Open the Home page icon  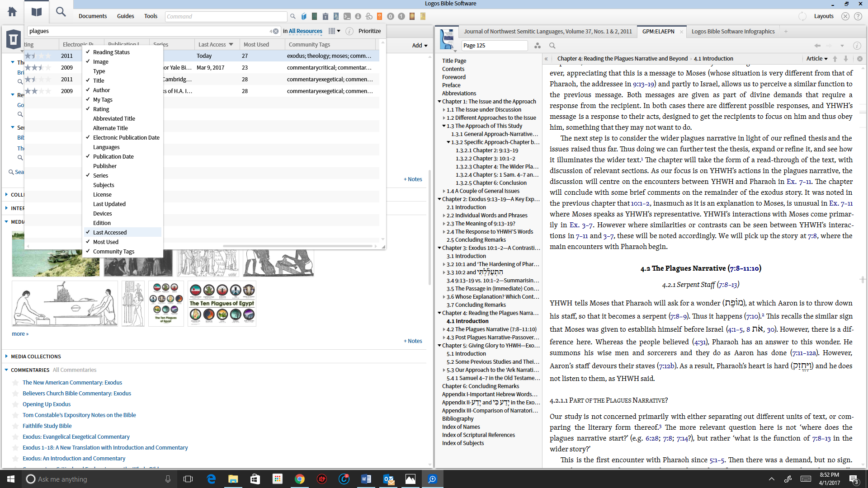click(12, 12)
